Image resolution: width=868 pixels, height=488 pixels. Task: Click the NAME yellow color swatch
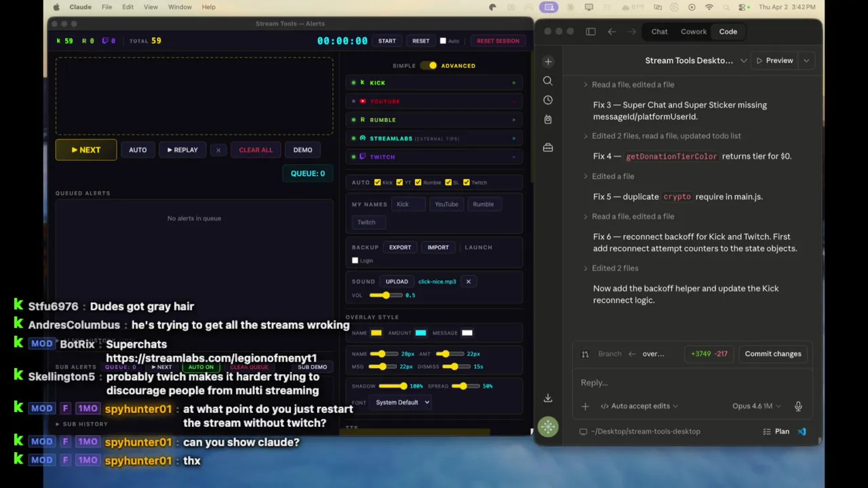point(376,333)
